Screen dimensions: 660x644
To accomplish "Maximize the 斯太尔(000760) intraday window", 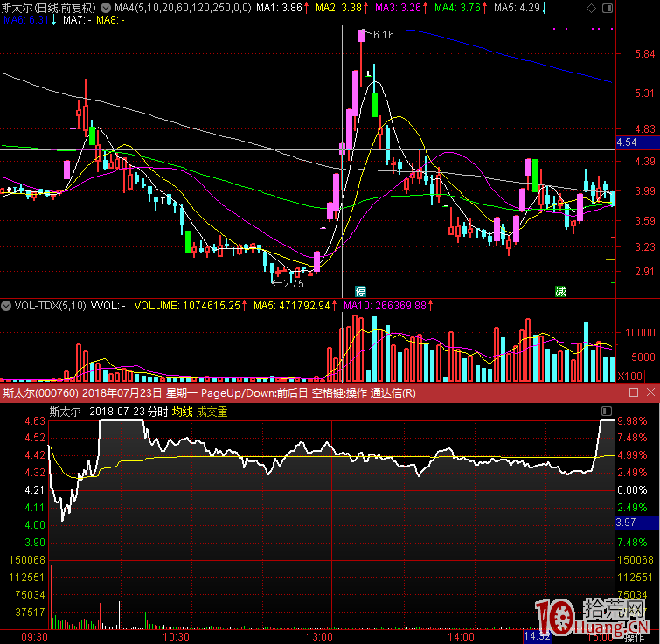I will click(634, 392).
